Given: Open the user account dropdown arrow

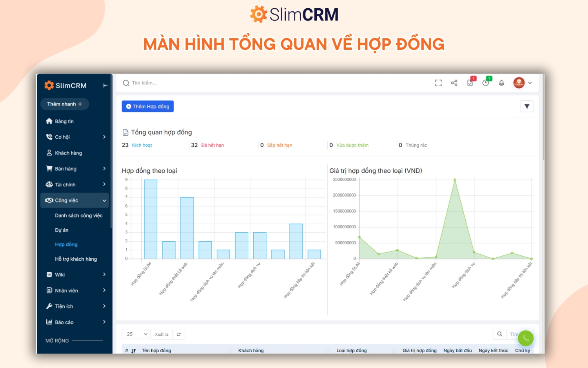Looking at the screenshot, I should click(x=530, y=83).
